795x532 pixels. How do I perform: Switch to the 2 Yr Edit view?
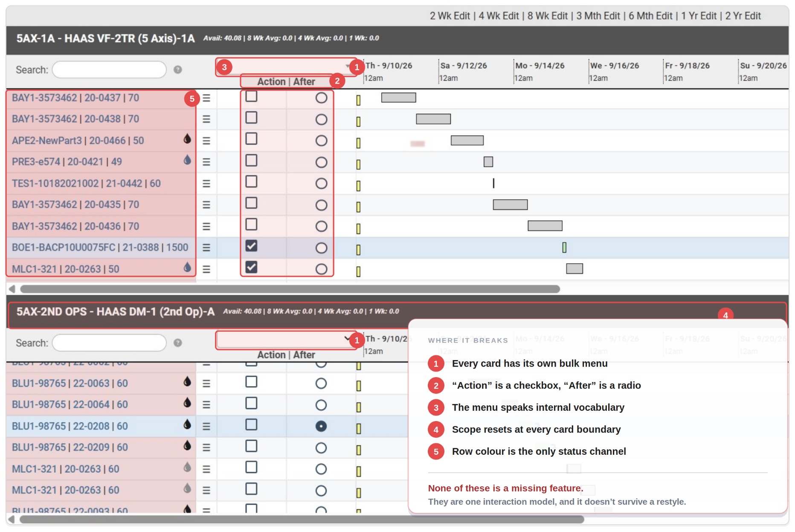(743, 16)
